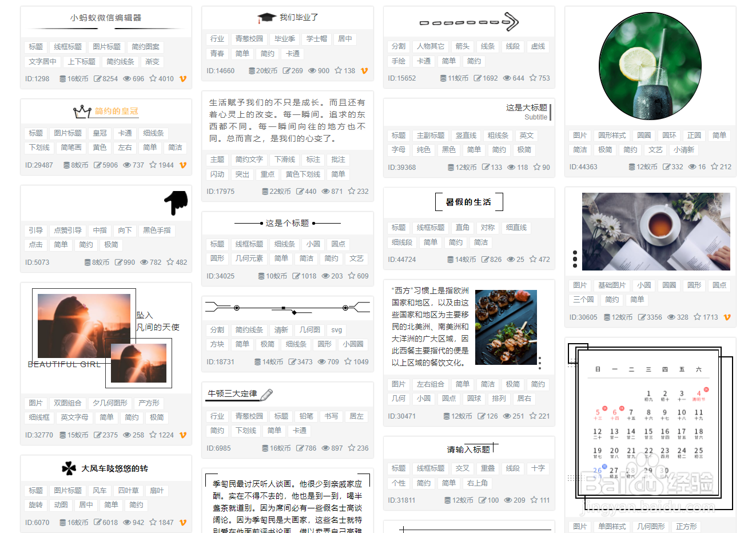Select the calendar image template
The width and height of the screenshot is (756, 533).
point(650,426)
